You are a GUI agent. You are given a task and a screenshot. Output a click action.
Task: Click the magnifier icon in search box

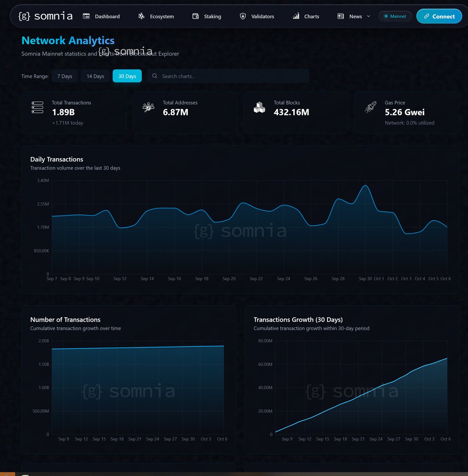[x=155, y=76]
